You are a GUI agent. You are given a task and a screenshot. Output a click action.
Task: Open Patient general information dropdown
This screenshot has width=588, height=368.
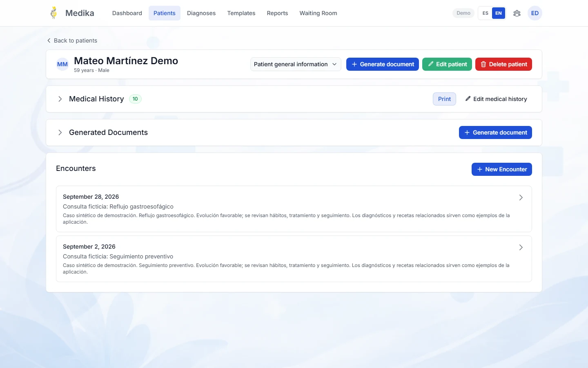tap(296, 64)
